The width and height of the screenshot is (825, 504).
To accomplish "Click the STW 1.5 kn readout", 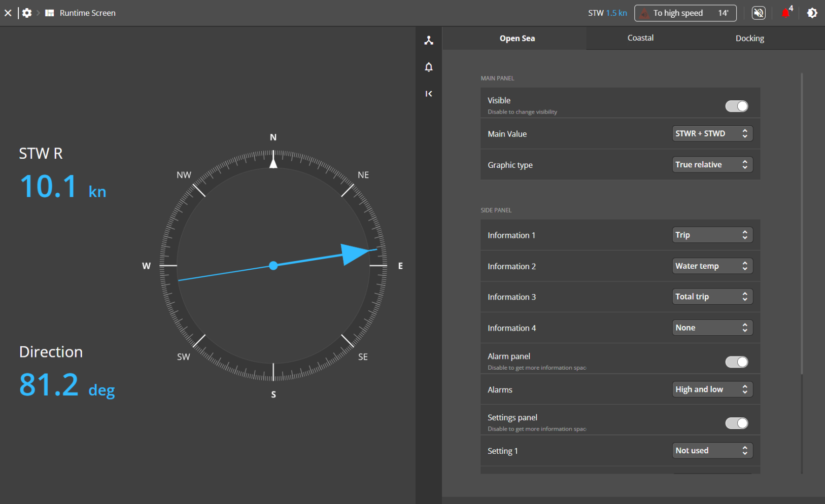I will point(607,13).
